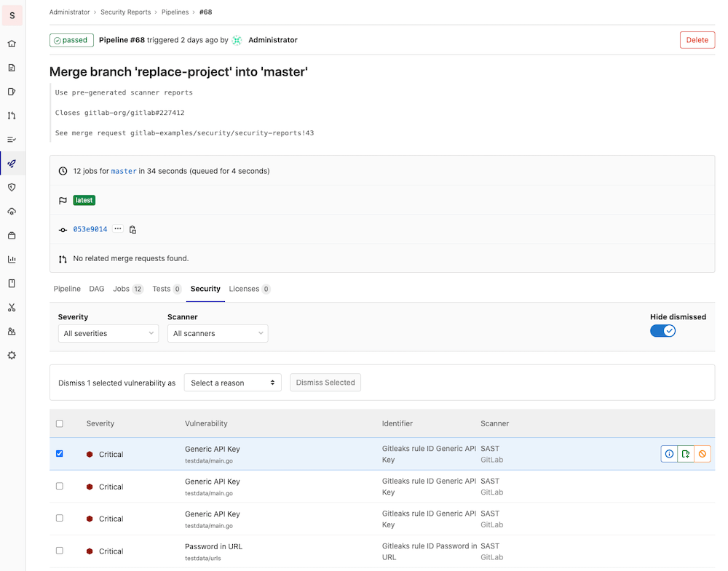Open the Merge Requests sidebar icon

(x=12, y=116)
